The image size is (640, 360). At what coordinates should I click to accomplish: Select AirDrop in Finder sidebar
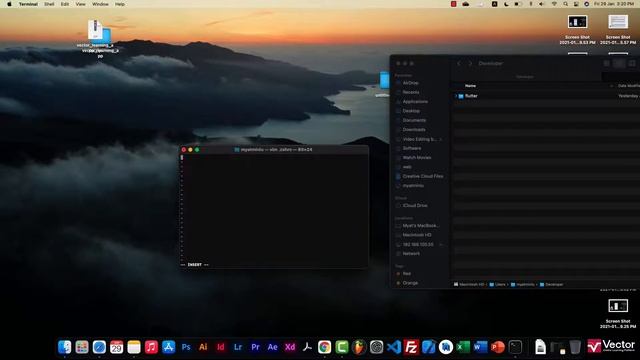point(411,83)
